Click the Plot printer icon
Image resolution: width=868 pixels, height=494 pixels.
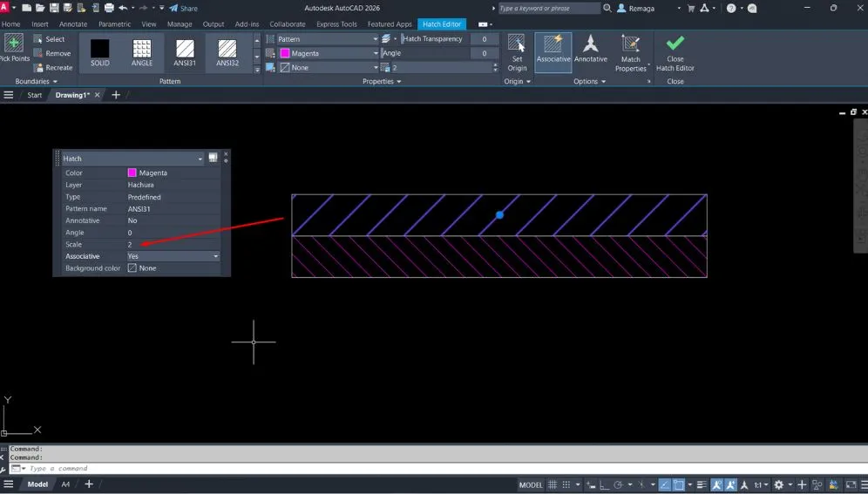pyautogui.click(x=109, y=9)
